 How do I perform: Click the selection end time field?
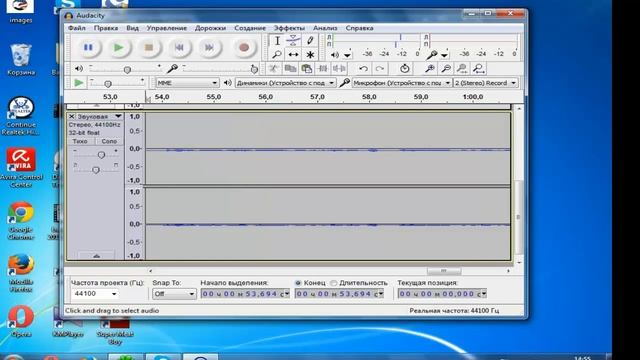(x=339, y=293)
